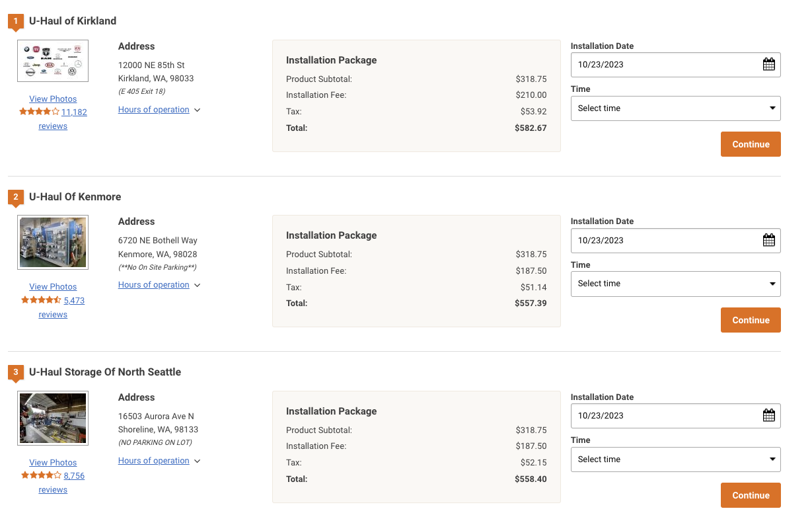Screen dimensions: 812x521
Task: Click the orange number 3 location marker
Action: point(16,373)
